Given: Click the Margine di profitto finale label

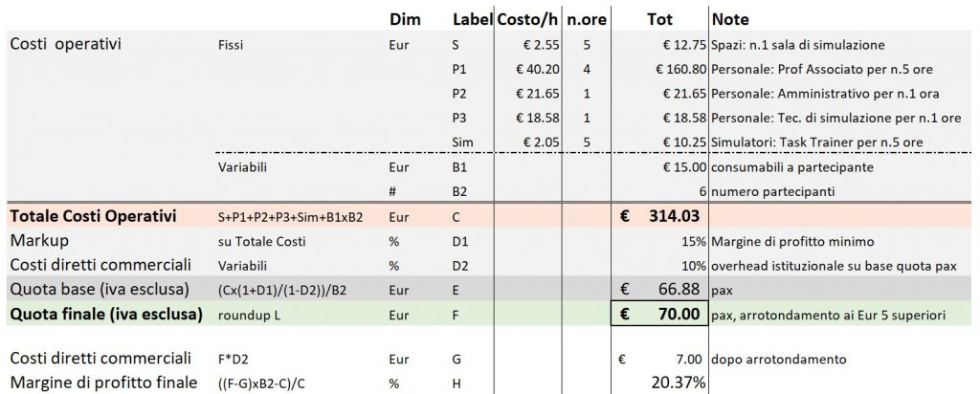Looking at the screenshot, I should coord(103,383).
